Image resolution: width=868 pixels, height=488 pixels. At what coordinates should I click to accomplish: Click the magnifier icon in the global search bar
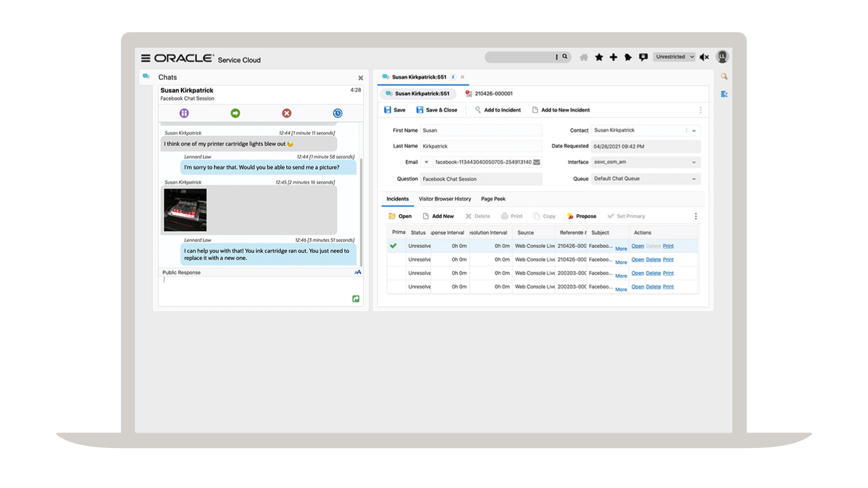click(x=565, y=57)
